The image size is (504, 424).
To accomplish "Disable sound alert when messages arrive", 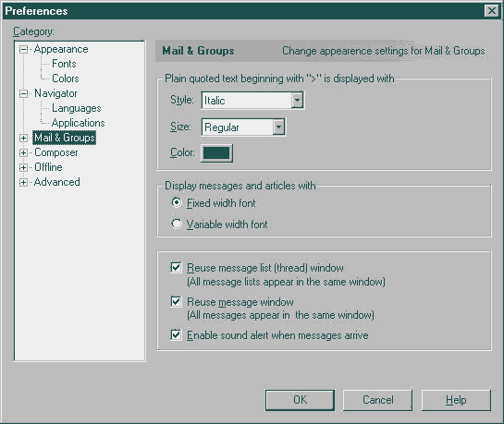I will (x=176, y=334).
